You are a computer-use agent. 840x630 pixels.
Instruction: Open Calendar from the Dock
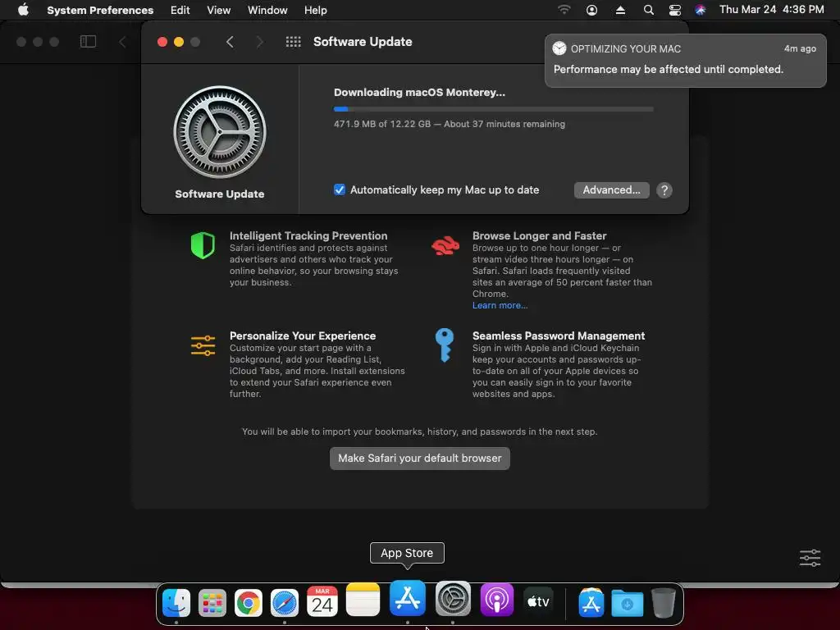point(322,601)
